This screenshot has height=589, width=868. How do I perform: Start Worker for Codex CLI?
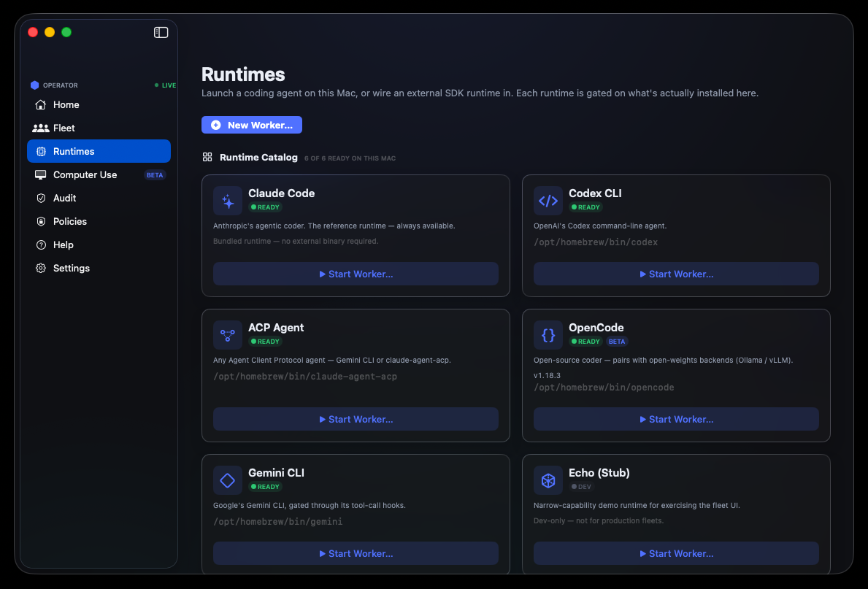pyautogui.click(x=676, y=274)
